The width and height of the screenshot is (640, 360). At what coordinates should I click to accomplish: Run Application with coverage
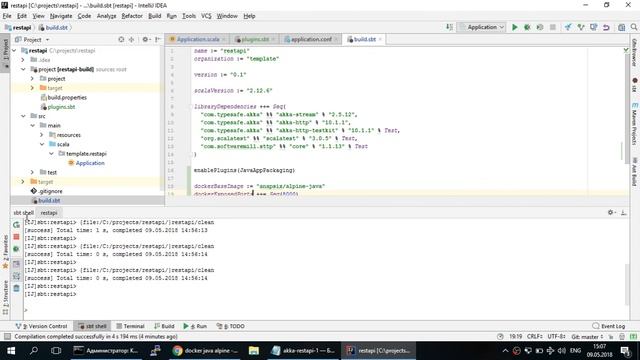pos(540,27)
